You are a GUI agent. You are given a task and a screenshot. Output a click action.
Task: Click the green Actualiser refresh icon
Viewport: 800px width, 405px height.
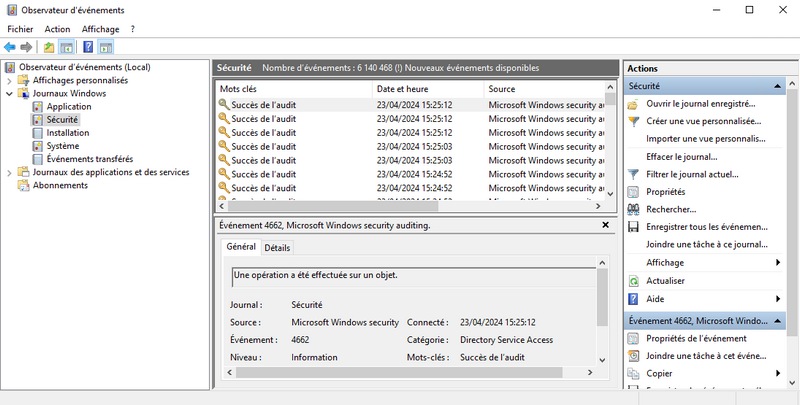pyautogui.click(x=633, y=281)
